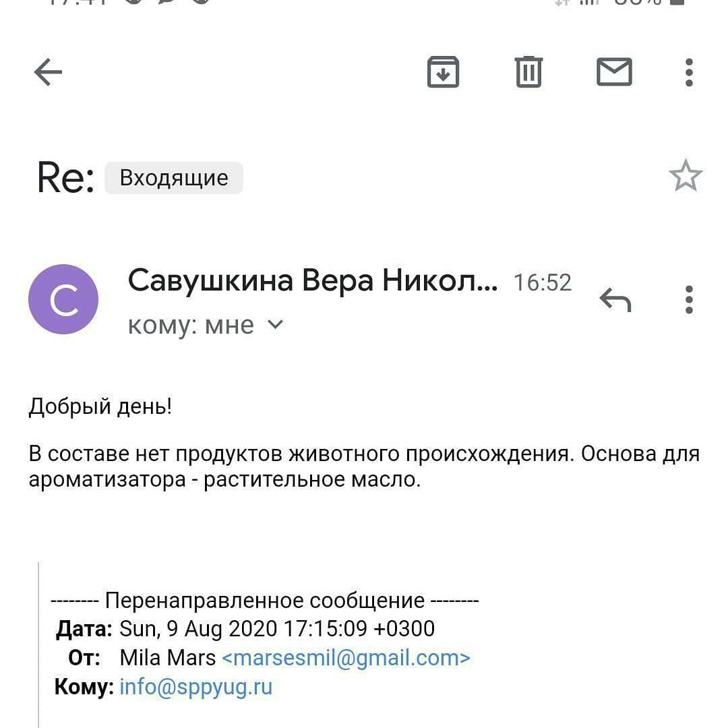The height and width of the screenshot is (728, 728).
Task: Tap the "кому: мне" recipient text
Action: (x=191, y=325)
